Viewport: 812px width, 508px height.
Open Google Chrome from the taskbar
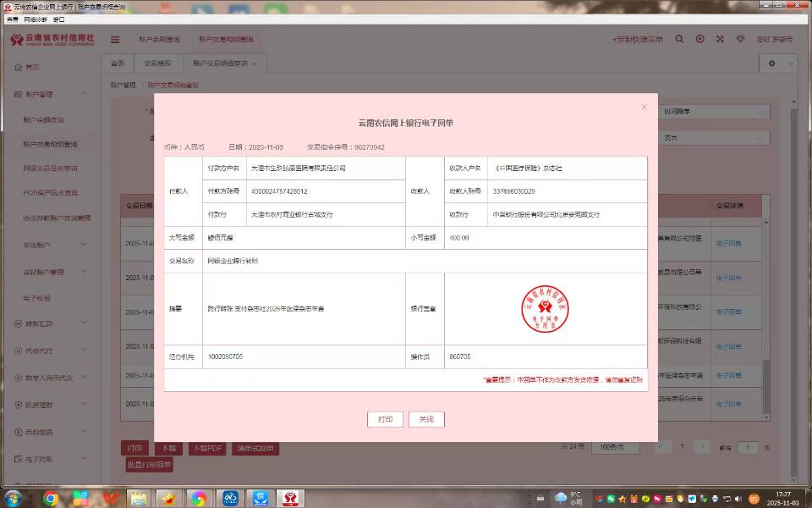point(50,498)
